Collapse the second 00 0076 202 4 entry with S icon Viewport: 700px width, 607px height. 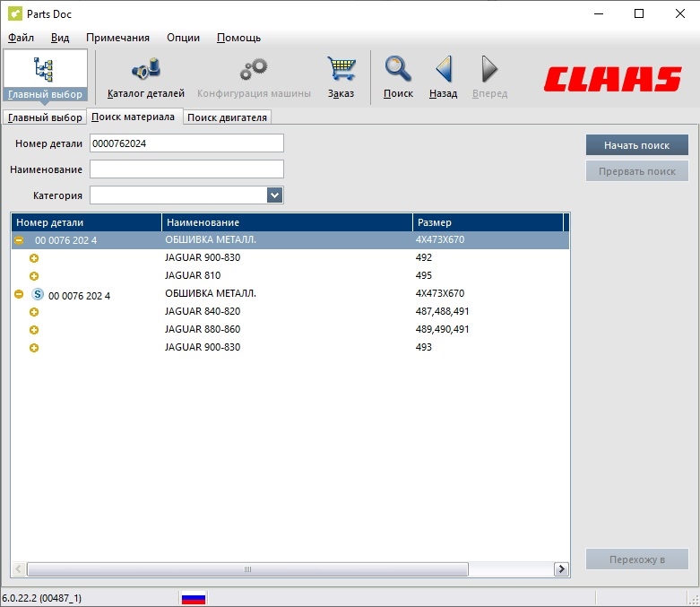click(19, 294)
